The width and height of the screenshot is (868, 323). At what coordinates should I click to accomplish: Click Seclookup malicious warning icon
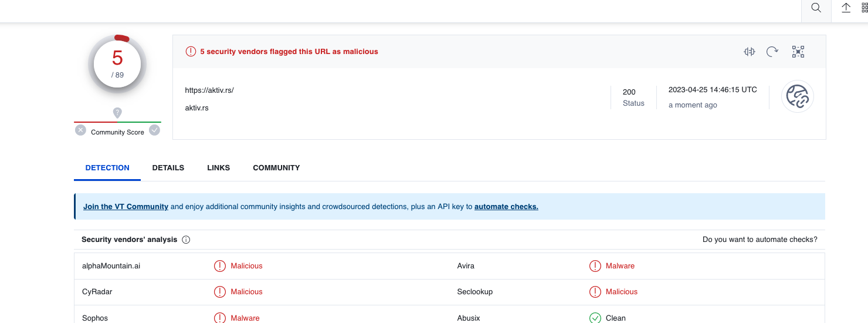point(595,292)
